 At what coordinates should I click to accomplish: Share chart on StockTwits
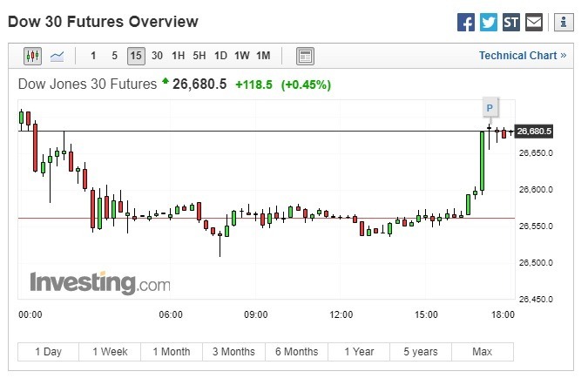[x=511, y=22]
